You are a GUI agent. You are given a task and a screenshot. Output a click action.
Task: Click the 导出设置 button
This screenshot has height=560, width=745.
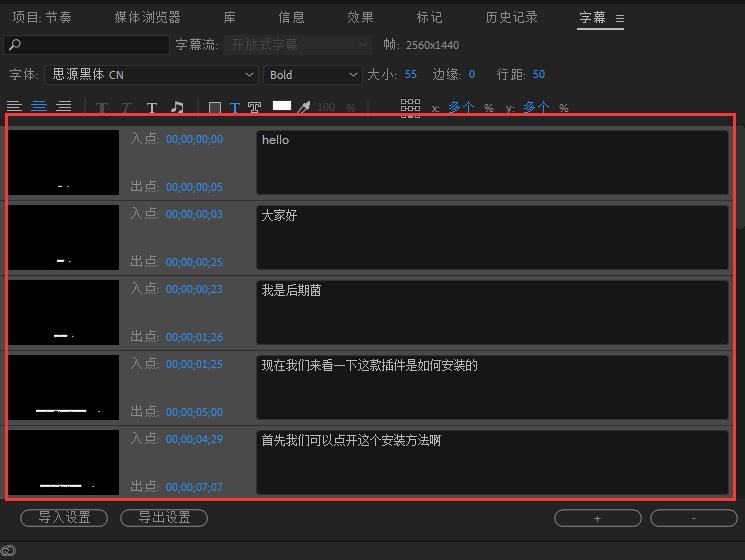click(x=164, y=518)
